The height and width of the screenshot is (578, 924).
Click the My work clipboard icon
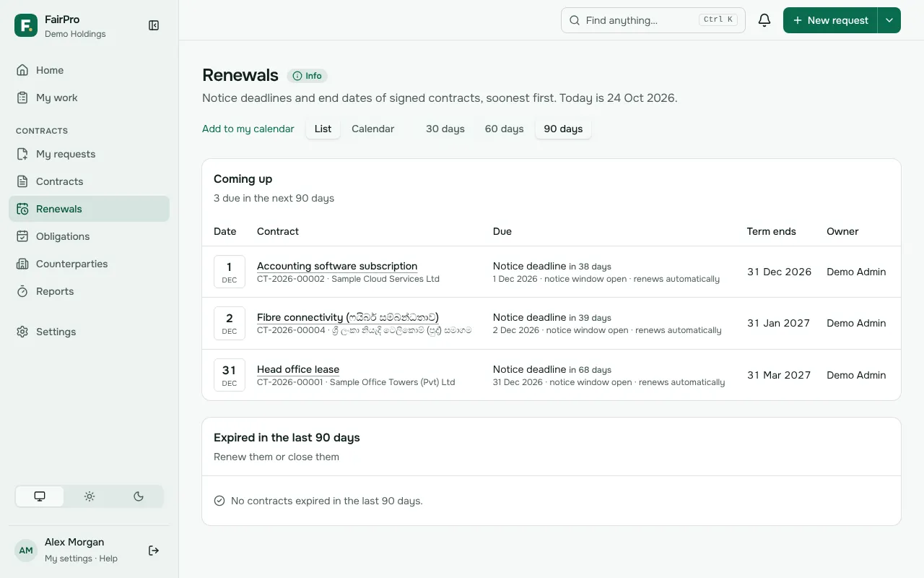22,98
